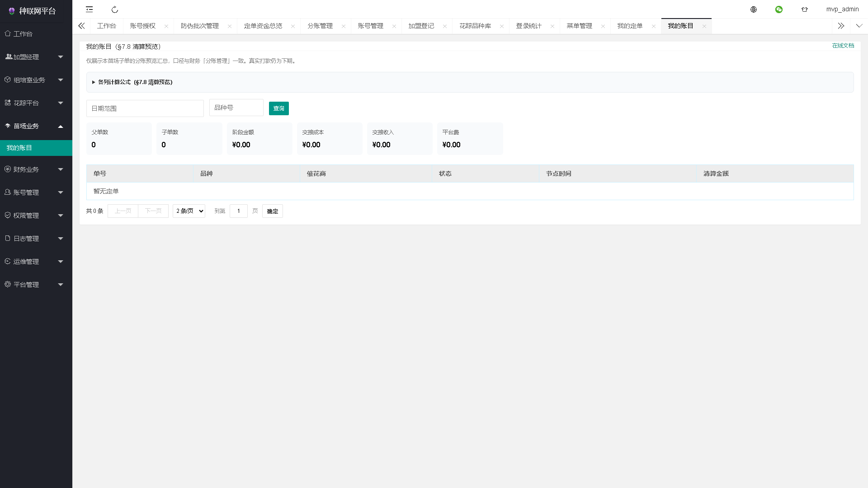Expand the 组培室业务 sidebar menu
Screen dimensions: 868x488
[36, 80]
